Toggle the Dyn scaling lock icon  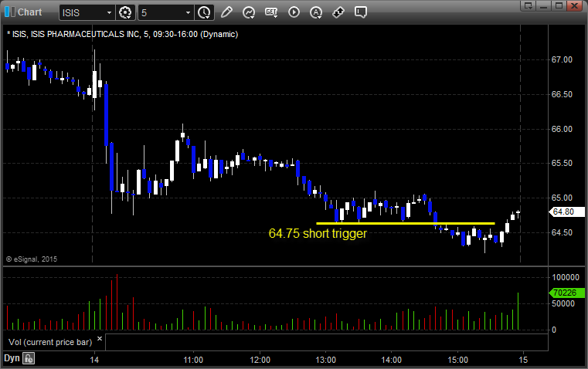[x=29, y=358]
